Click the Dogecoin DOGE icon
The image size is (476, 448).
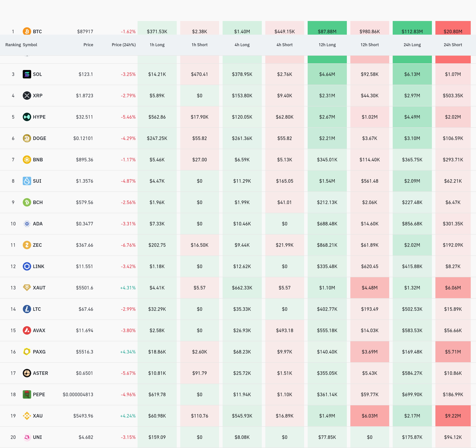pos(27,138)
